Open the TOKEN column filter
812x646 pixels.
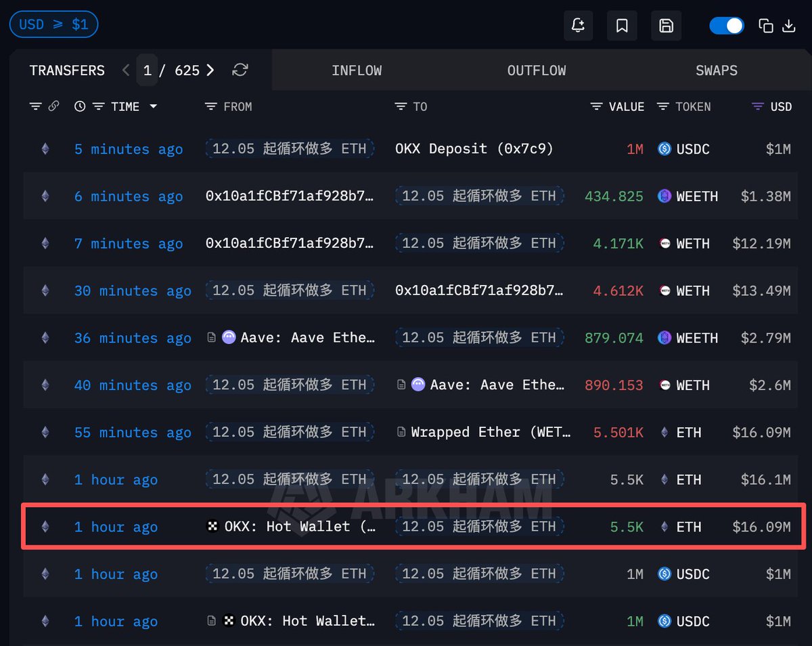pos(662,106)
